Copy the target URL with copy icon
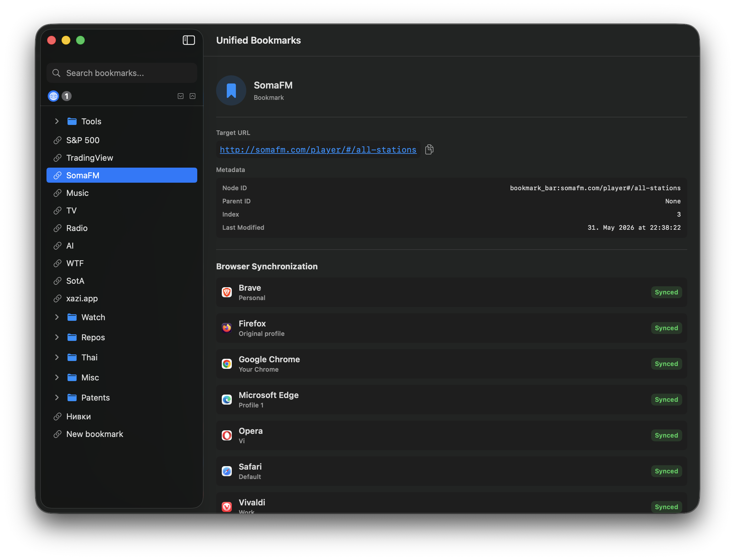The height and width of the screenshot is (560, 735). point(429,149)
